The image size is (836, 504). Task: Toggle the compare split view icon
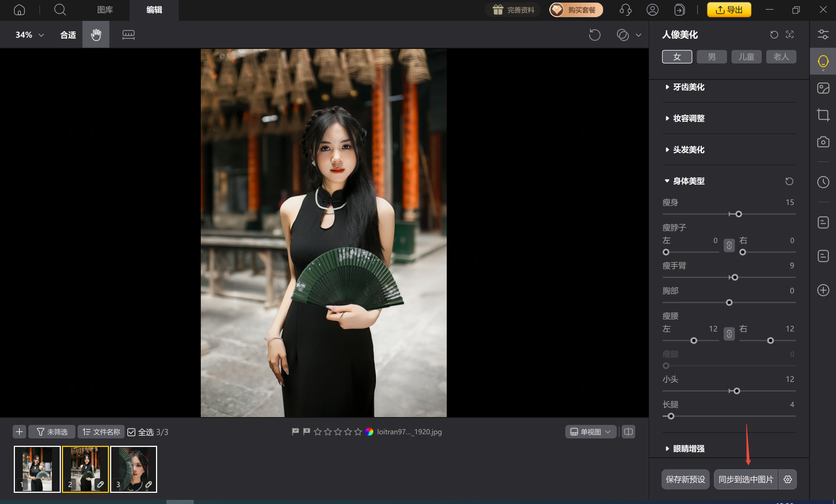(x=628, y=432)
